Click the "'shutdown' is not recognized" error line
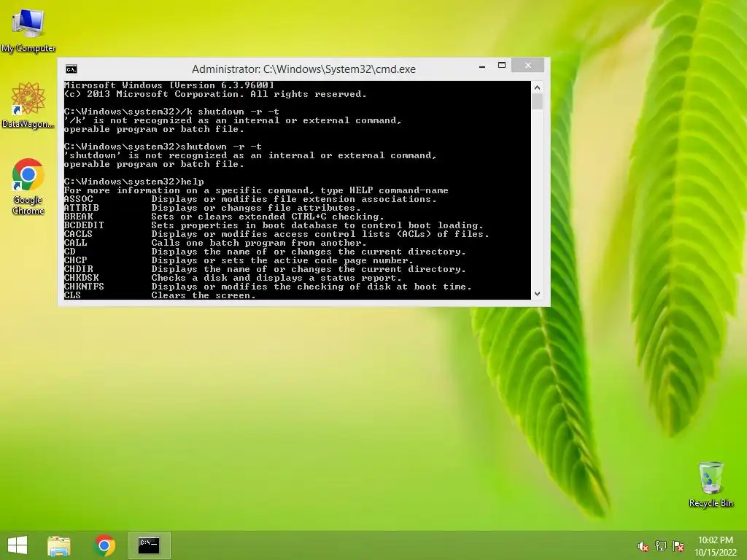This screenshot has width=747, height=560. 250,155
